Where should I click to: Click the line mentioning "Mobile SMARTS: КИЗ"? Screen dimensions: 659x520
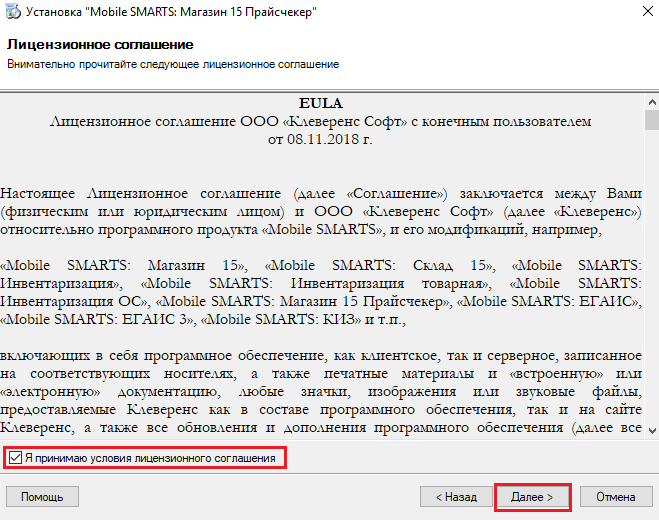pyautogui.click(x=203, y=319)
